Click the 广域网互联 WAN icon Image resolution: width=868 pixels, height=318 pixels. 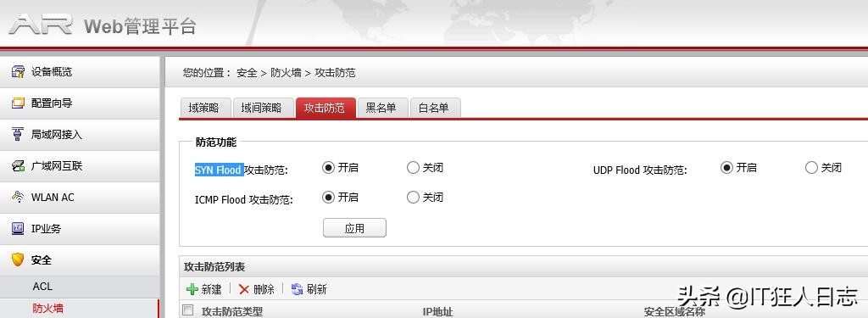point(19,165)
